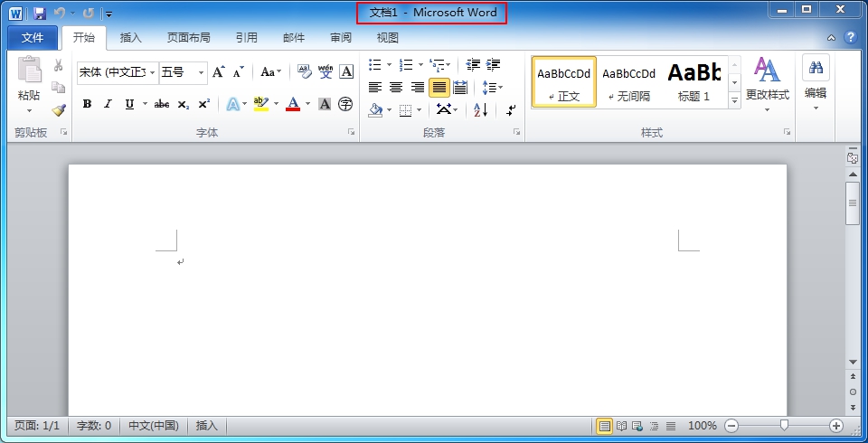868x443 pixels.
Task: Click the Save icon in quick access toolbar
Action: [x=39, y=14]
